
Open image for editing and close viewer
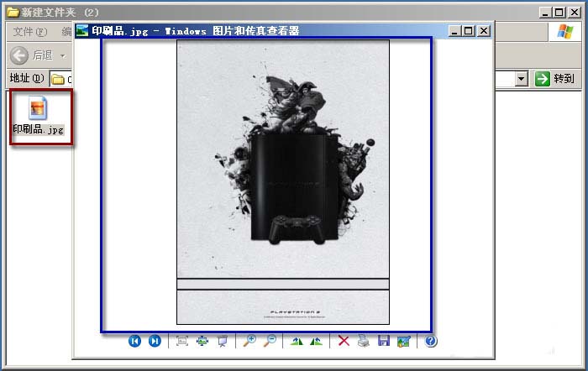(403, 341)
